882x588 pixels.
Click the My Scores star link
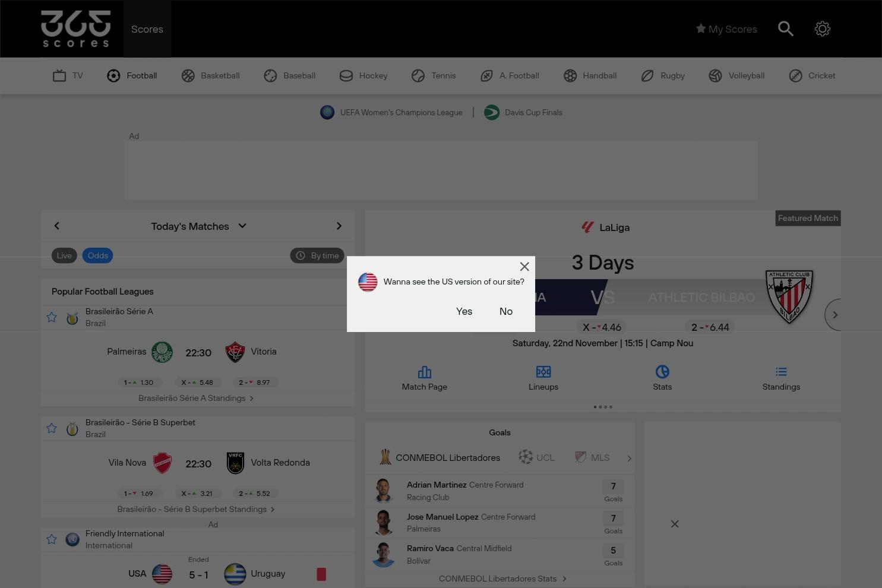(x=726, y=29)
